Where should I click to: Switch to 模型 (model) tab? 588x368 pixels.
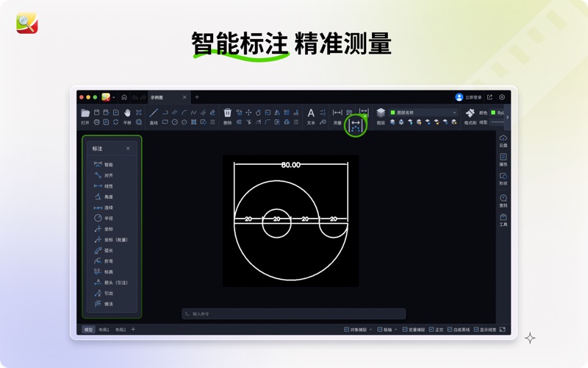point(88,329)
